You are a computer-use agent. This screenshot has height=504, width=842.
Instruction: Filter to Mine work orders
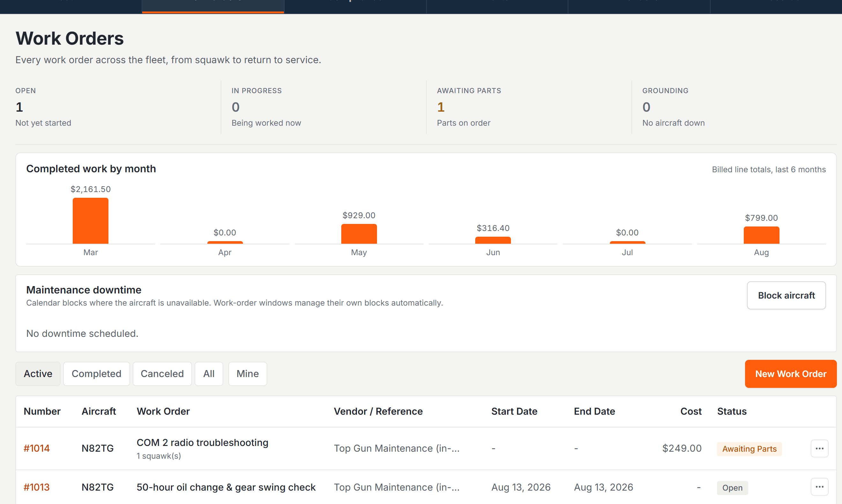coord(247,374)
